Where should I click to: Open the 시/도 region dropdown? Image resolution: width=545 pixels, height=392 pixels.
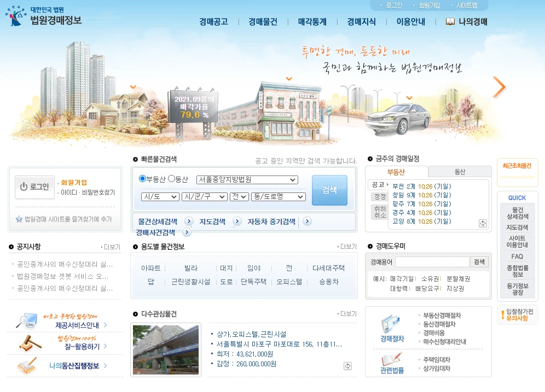[160, 197]
